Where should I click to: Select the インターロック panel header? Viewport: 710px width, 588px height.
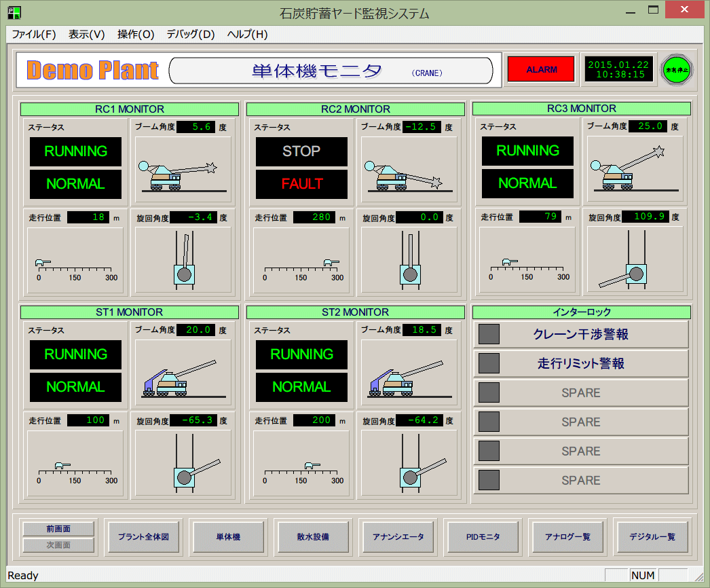point(582,312)
